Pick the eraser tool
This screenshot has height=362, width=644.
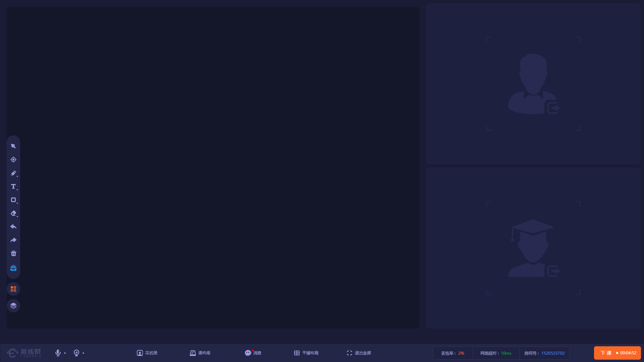coord(13,214)
